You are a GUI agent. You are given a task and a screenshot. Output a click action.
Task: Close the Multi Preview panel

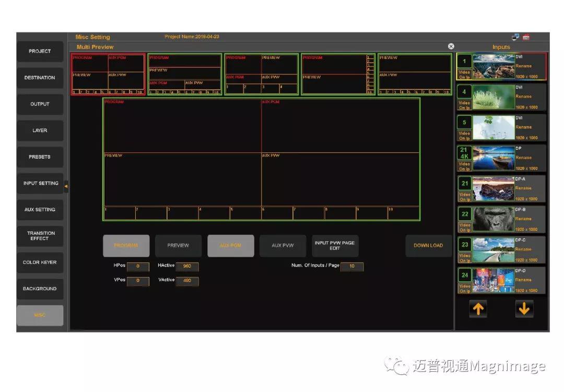coord(451,46)
